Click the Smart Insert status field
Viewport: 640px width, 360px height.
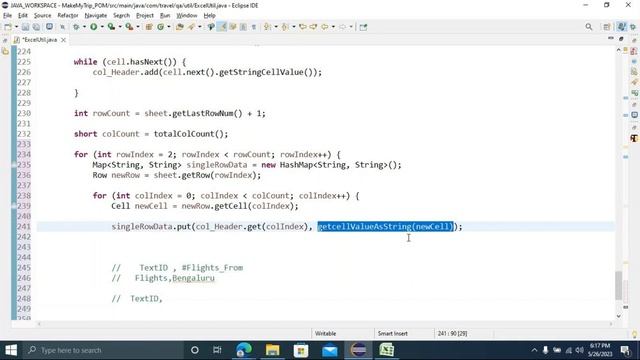[393, 333]
